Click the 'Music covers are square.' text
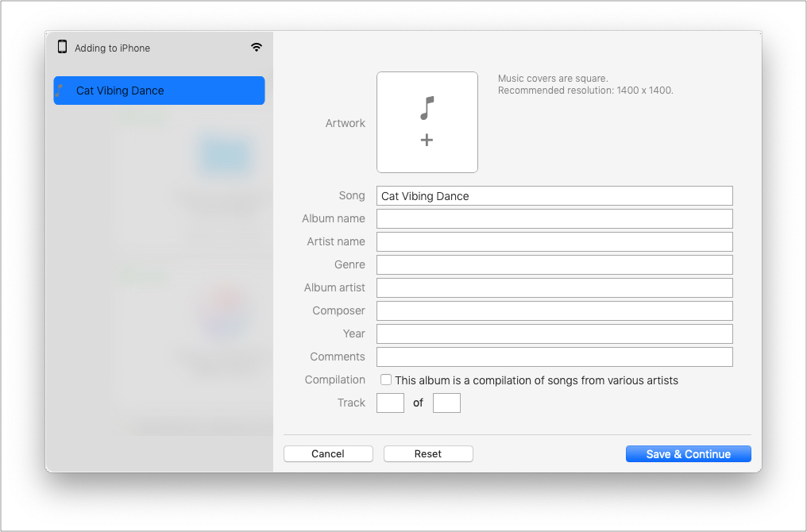Image resolution: width=807 pixels, height=532 pixels. click(x=553, y=78)
